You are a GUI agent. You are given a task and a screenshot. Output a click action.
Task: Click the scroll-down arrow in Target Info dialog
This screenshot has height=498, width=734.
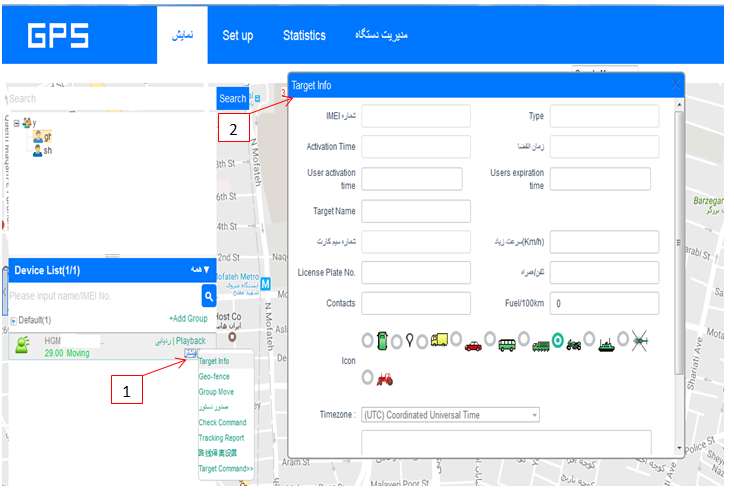679,448
